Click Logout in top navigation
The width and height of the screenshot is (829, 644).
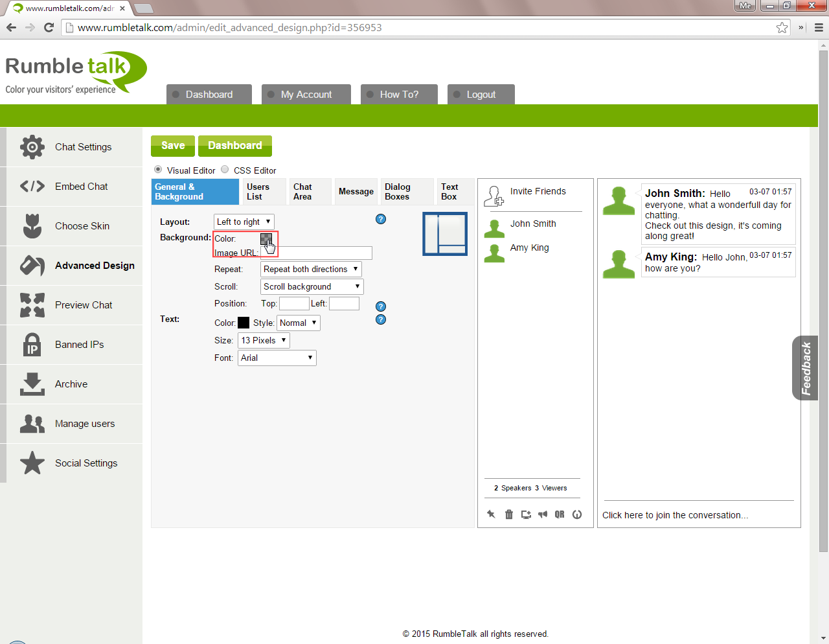(x=481, y=95)
